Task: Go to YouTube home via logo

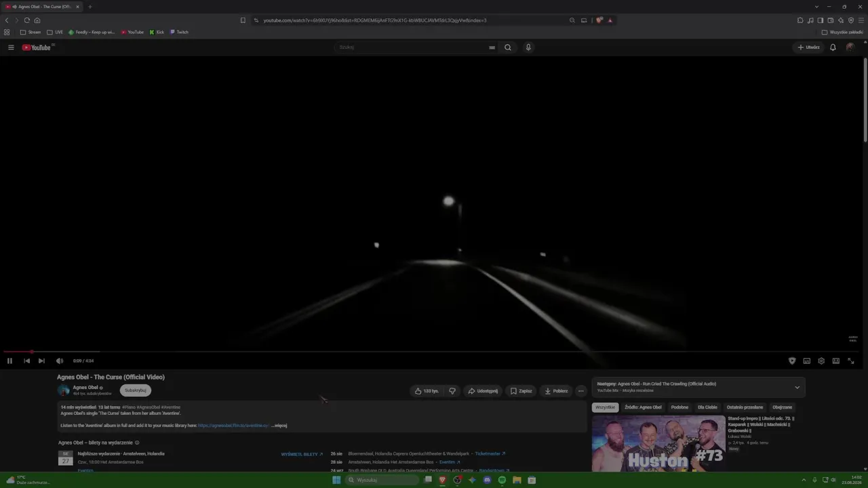Action: (37, 47)
